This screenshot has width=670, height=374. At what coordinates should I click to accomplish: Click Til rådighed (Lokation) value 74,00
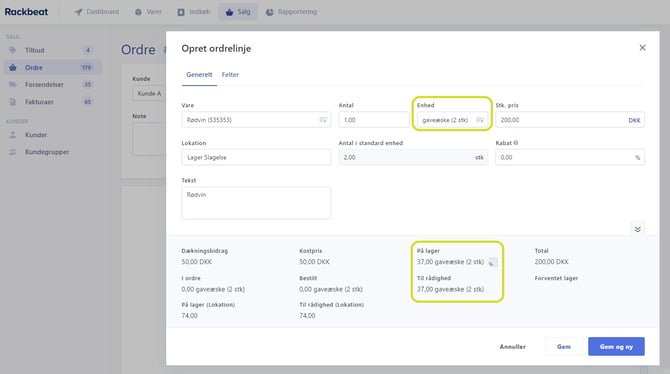[307, 315]
